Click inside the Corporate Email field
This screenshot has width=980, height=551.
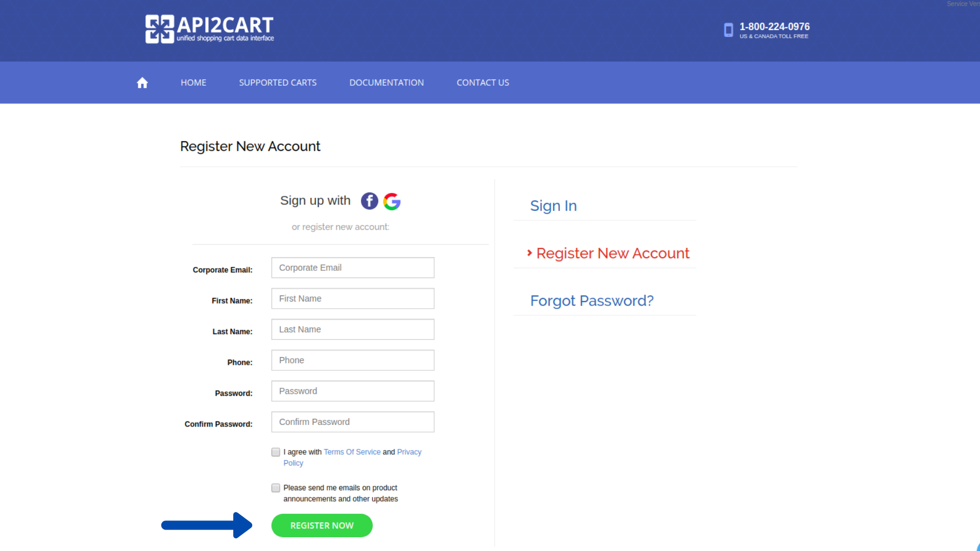[x=352, y=267]
